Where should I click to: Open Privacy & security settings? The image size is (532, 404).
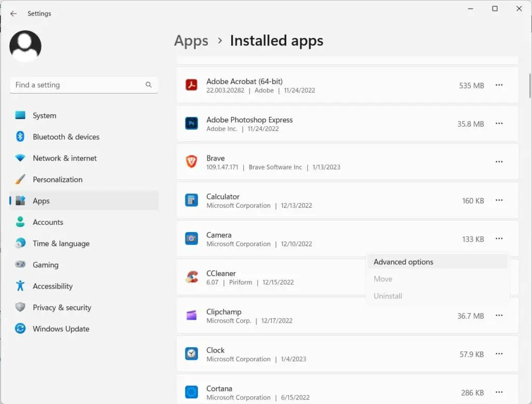[x=62, y=307]
